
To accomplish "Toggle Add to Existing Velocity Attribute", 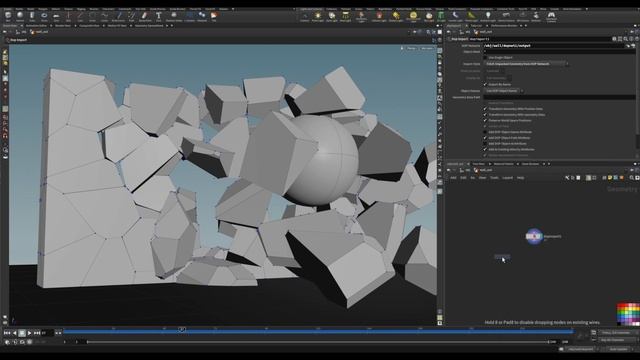I will [x=485, y=149].
